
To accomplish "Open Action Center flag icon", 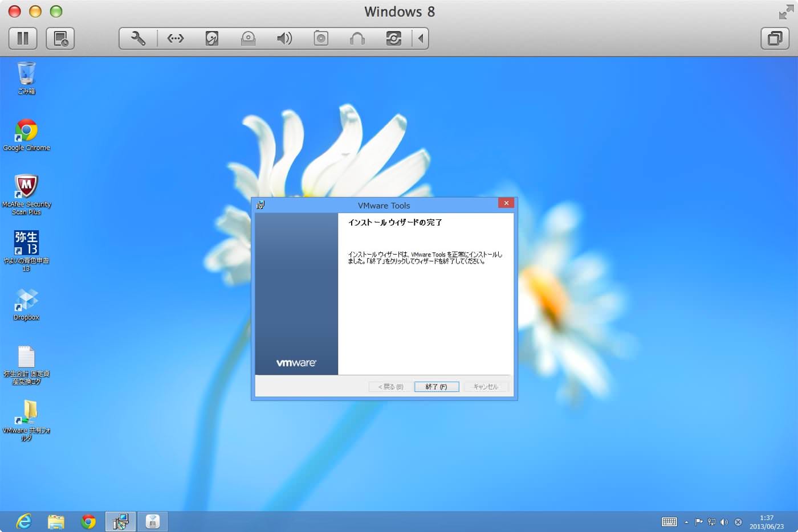I will tap(699, 522).
